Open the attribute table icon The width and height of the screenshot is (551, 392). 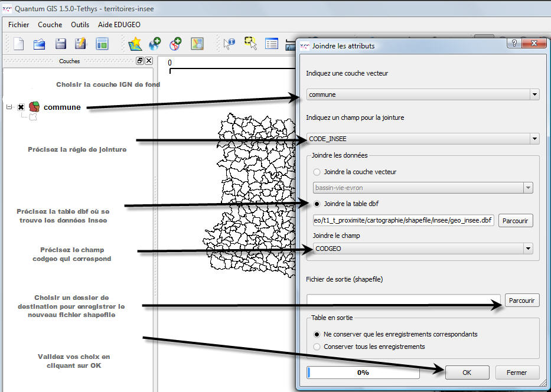pos(272,44)
